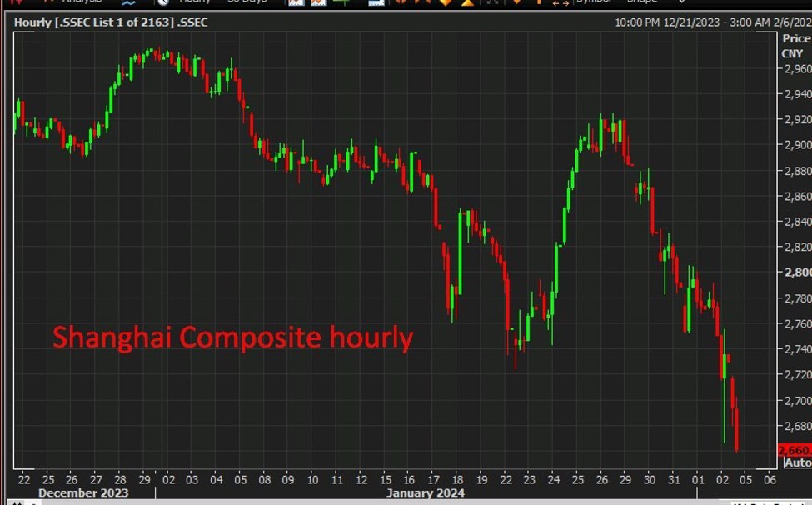Image resolution: width=812 pixels, height=505 pixels.
Task: Select date 10 on time axis
Action: click(x=312, y=479)
